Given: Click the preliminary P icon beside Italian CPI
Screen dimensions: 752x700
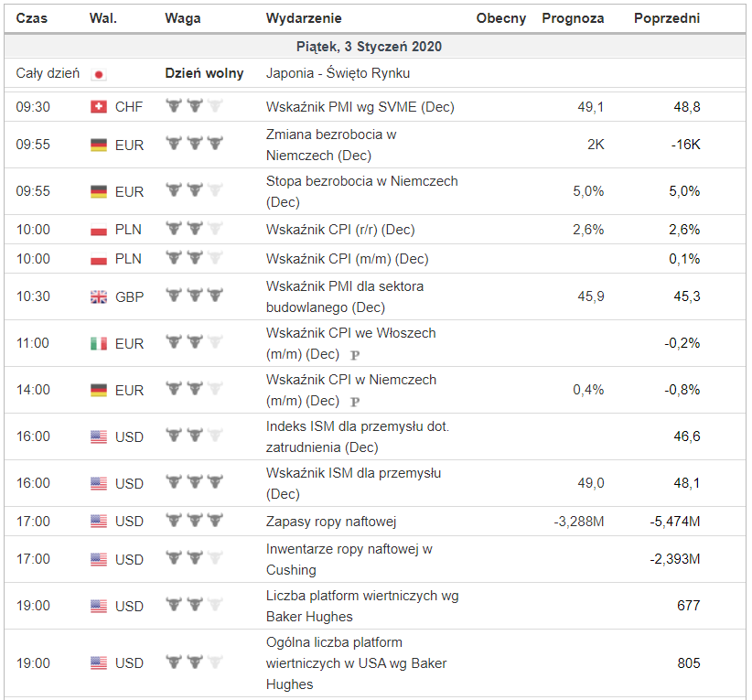Looking at the screenshot, I should pos(355,355).
